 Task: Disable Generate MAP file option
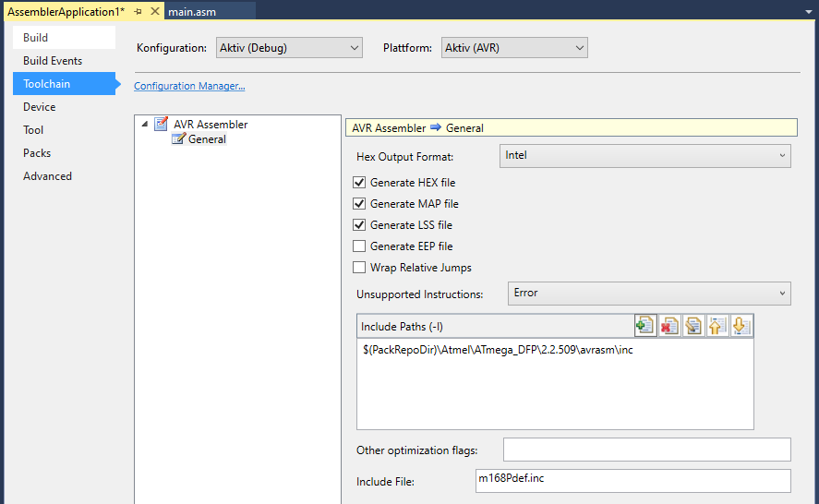click(x=360, y=204)
